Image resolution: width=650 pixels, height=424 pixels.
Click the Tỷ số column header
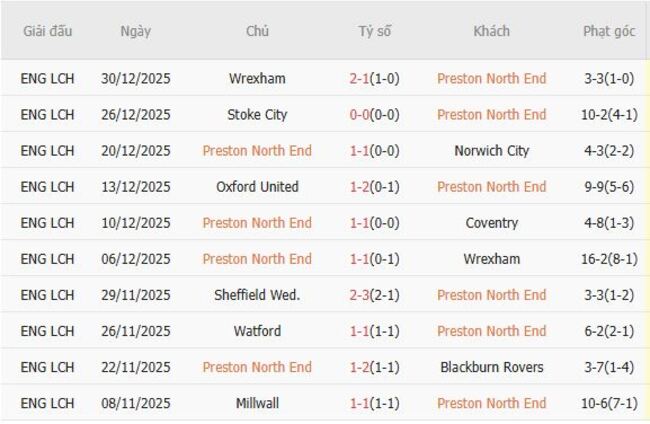[x=375, y=31]
